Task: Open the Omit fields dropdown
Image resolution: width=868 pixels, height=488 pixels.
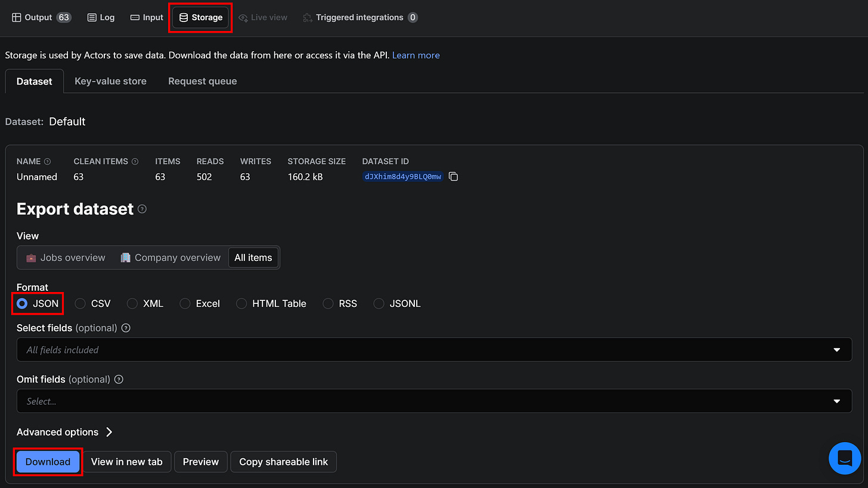Action: click(x=434, y=401)
